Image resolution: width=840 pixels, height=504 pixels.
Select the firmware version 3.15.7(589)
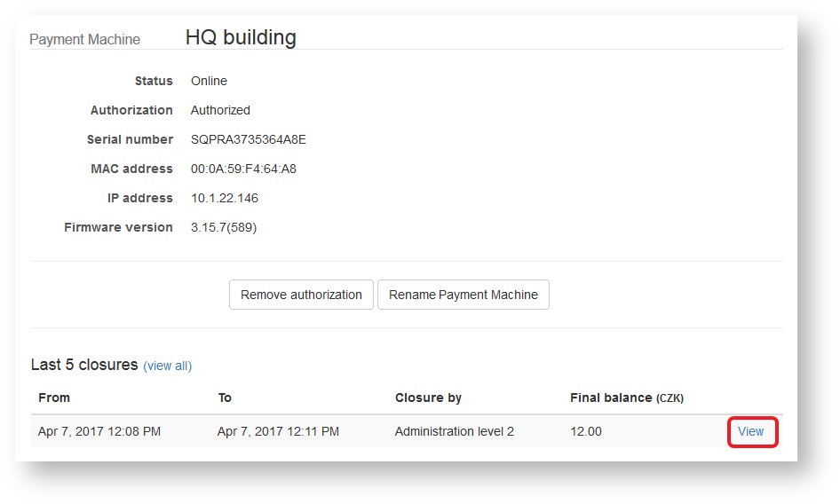point(224,227)
